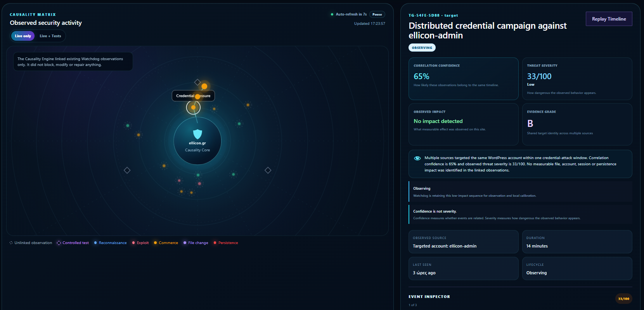Click the Persistence legend label

[x=228, y=243]
